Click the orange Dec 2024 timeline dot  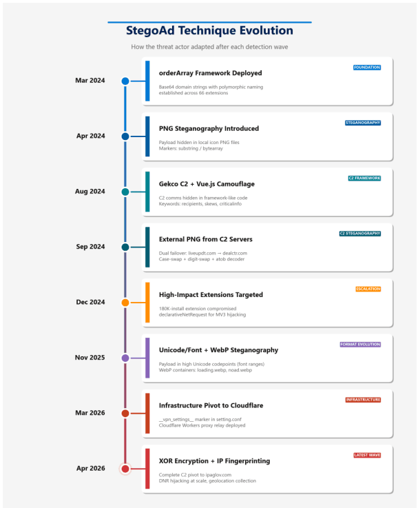pos(125,303)
